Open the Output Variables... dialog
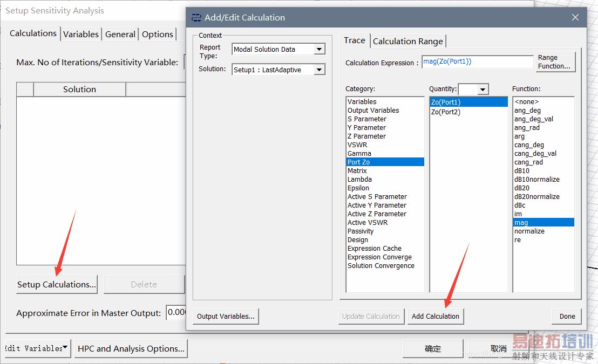The width and height of the screenshot is (598, 364). (226, 317)
